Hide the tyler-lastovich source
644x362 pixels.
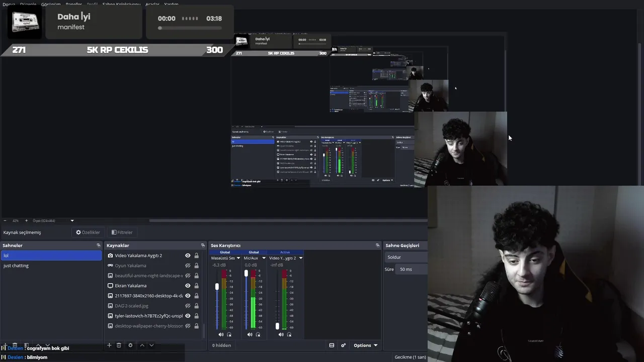pos(188,316)
